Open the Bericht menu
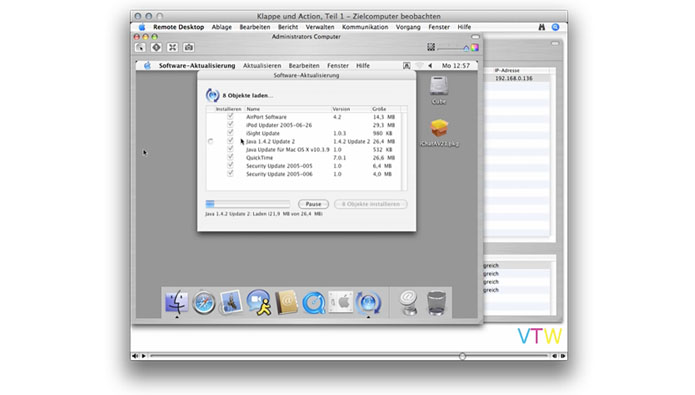 point(288,27)
